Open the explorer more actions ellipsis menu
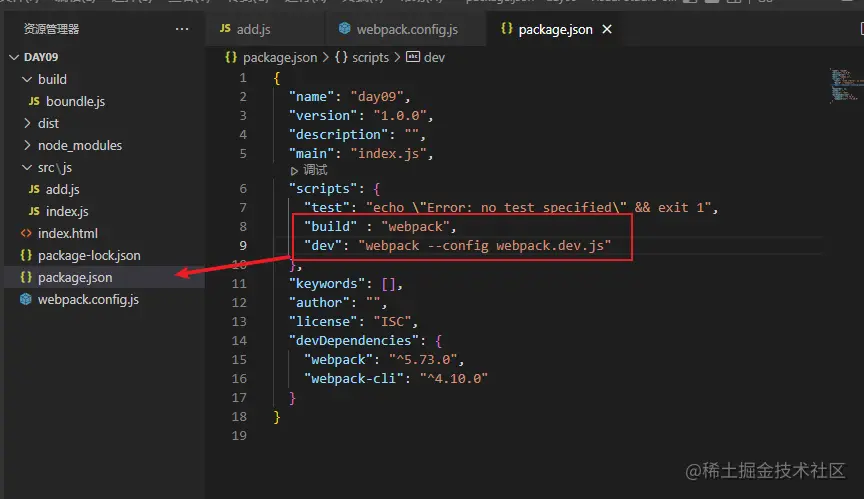 [x=182, y=29]
